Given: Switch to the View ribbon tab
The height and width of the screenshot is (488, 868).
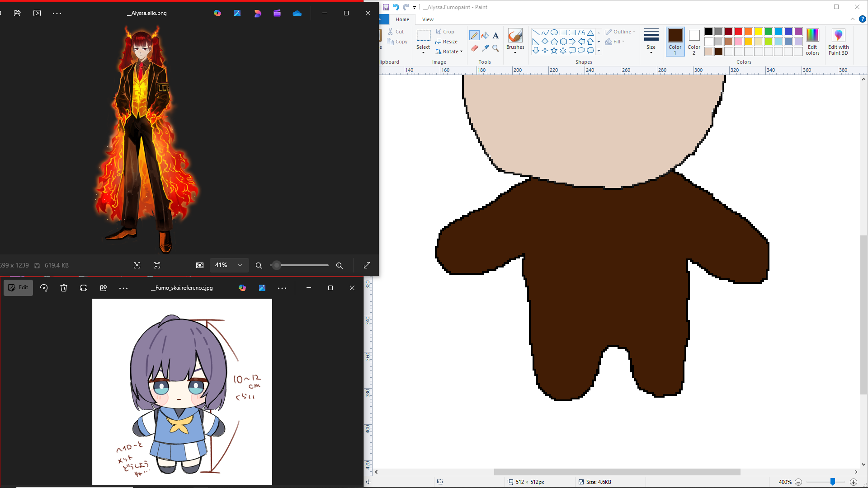Looking at the screenshot, I should click(x=428, y=19).
